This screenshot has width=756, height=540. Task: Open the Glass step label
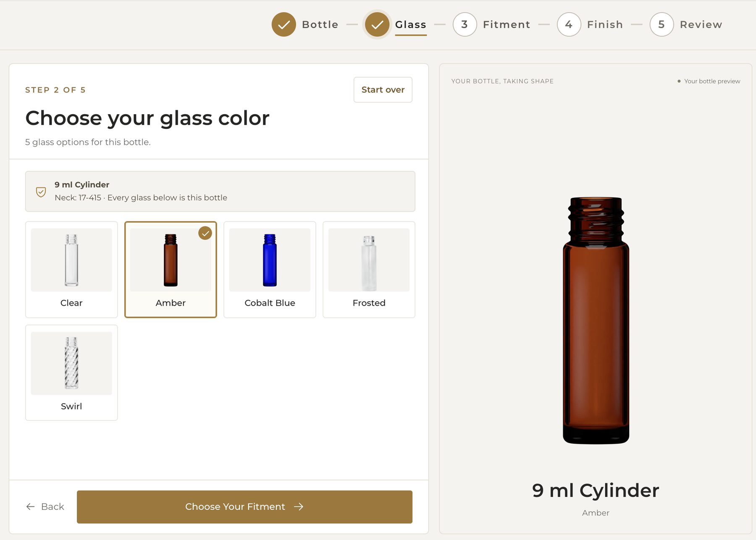tap(411, 24)
